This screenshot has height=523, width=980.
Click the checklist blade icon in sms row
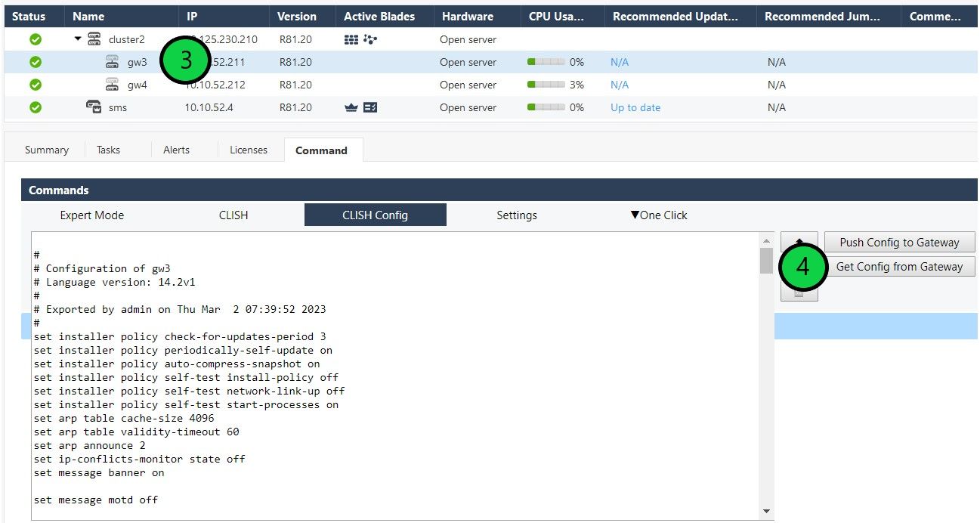[370, 107]
